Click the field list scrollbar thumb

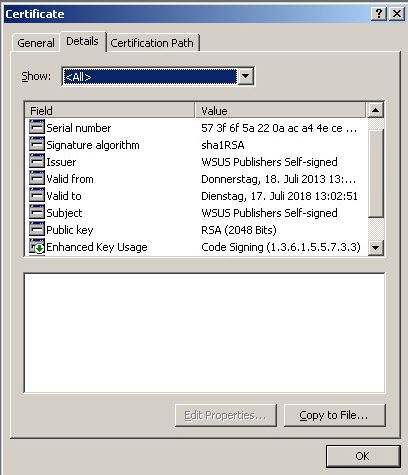[376, 173]
